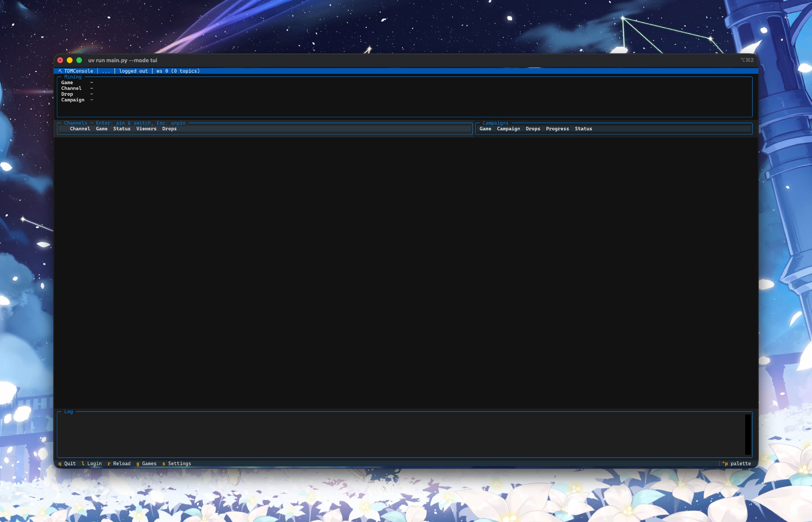Reload data using the footer Reload key
Image resolution: width=812 pixels, height=522 pixels.
coord(119,463)
